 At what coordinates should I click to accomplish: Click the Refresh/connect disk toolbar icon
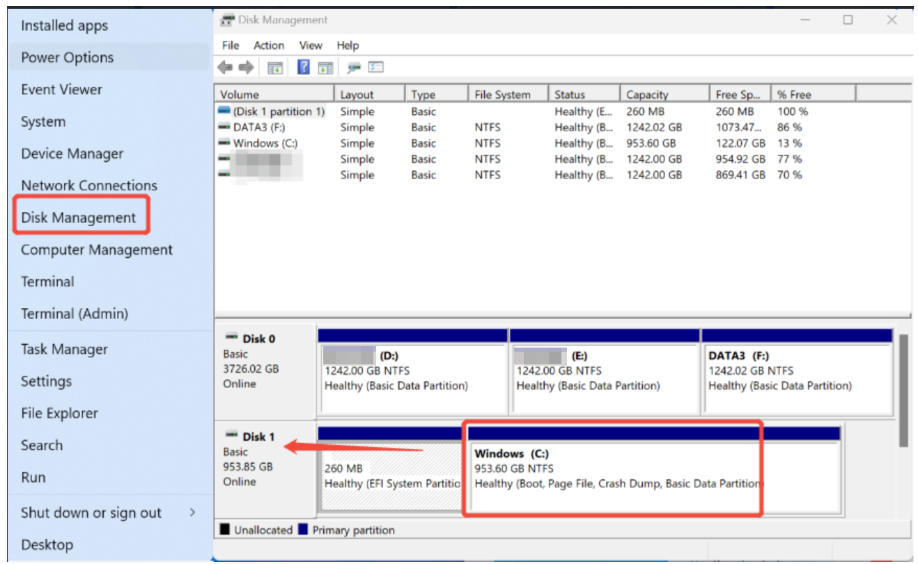353,67
